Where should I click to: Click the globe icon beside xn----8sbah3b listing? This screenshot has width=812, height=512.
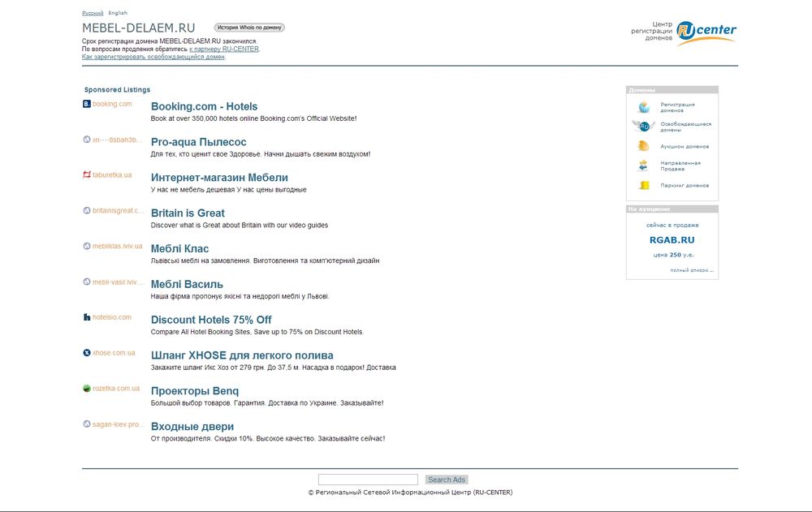(87, 140)
